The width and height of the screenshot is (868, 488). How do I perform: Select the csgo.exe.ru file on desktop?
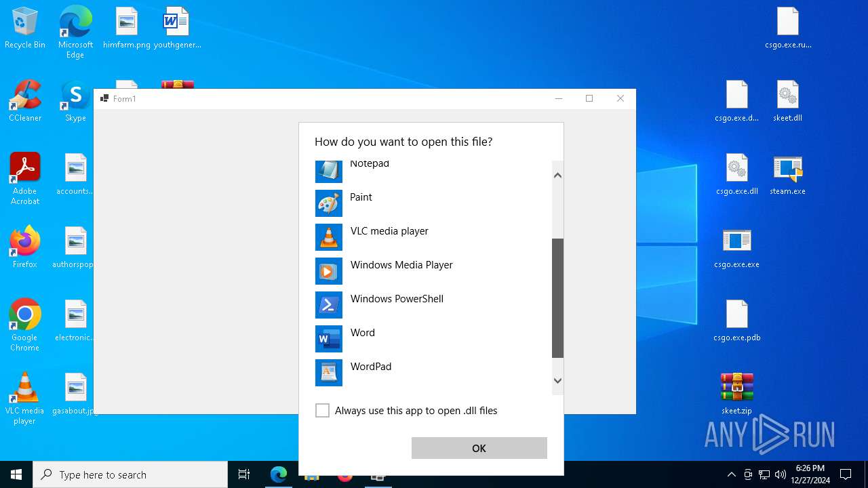(x=788, y=28)
